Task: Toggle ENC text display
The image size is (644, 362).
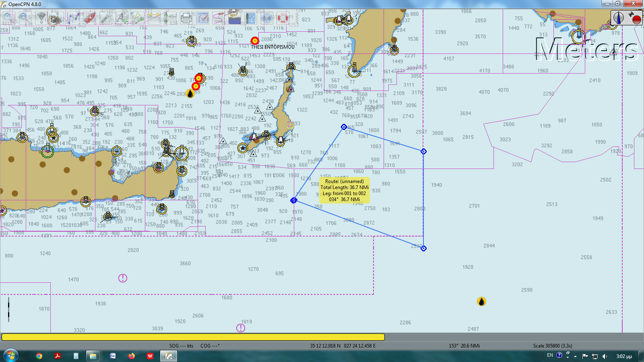Action: (122, 18)
